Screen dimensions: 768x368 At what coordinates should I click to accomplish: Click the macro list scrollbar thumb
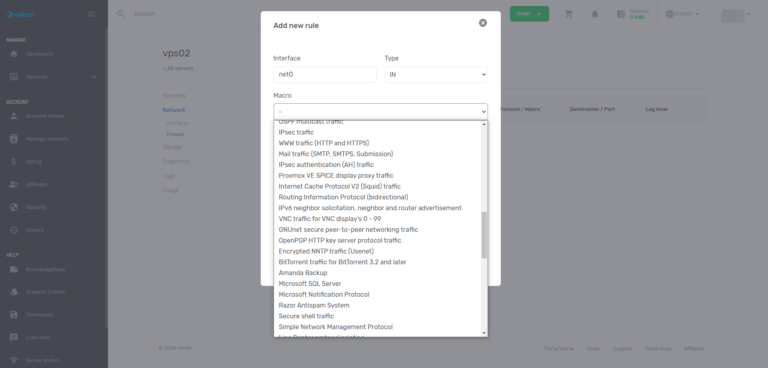[484, 235]
